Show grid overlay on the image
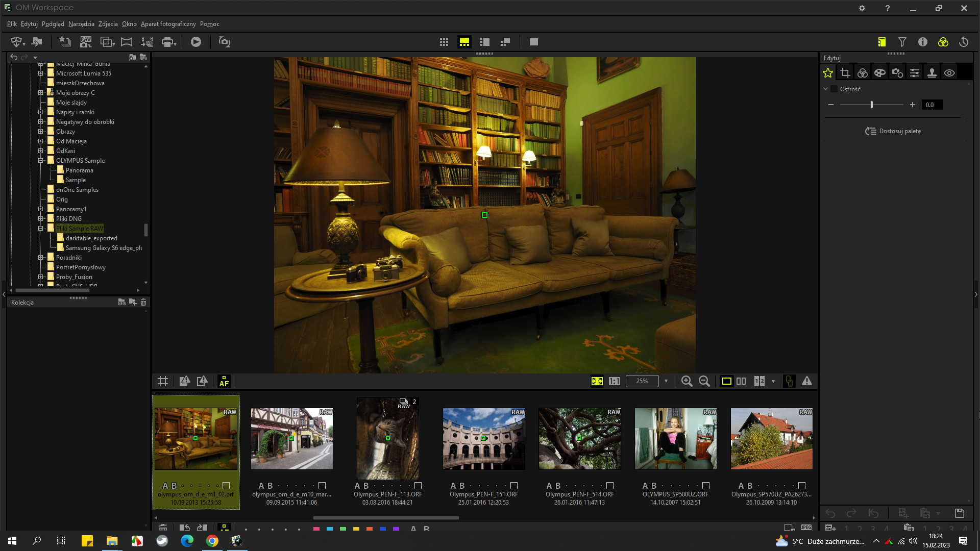Viewport: 980px width, 551px height. 163,381
